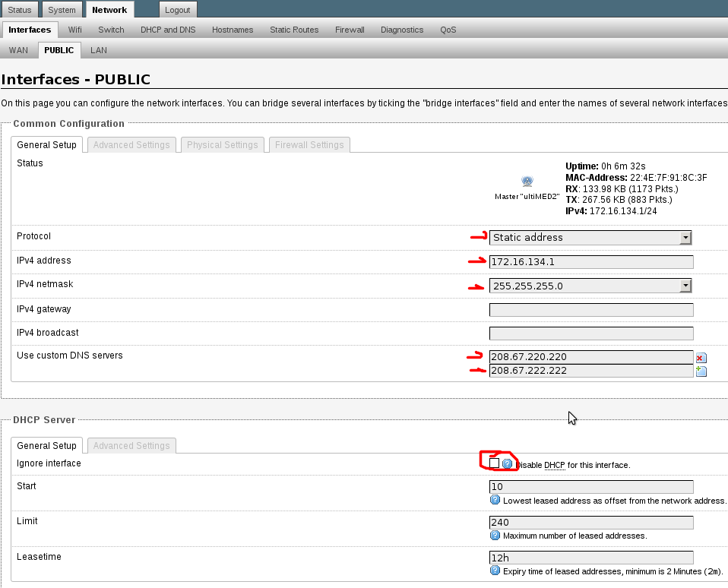Open the Status top menu tab

pyautogui.click(x=20, y=10)
